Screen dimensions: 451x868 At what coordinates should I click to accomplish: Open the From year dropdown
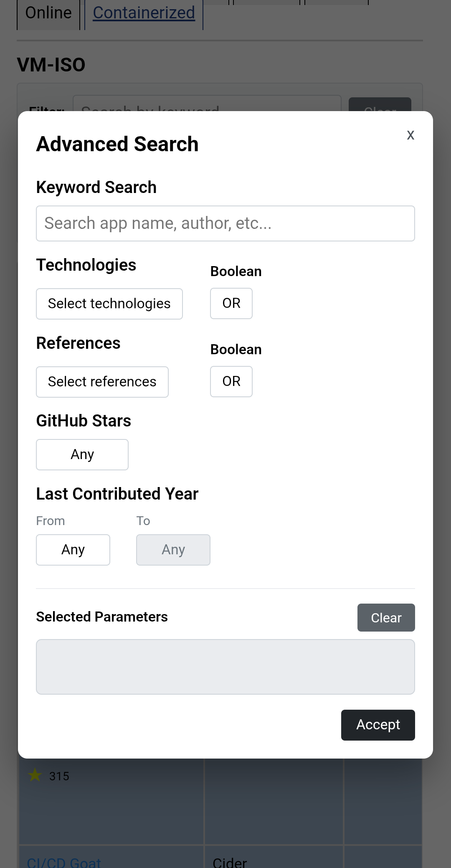point(73,550)
